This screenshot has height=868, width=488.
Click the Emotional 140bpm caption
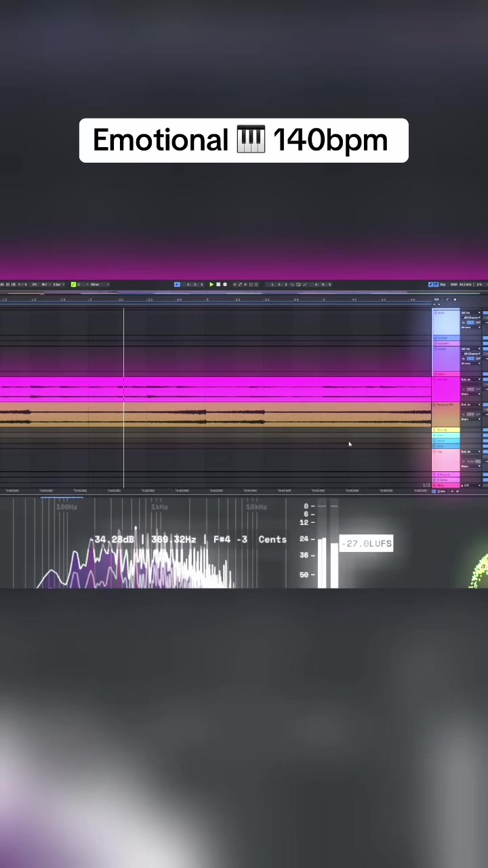pos(244,140)
